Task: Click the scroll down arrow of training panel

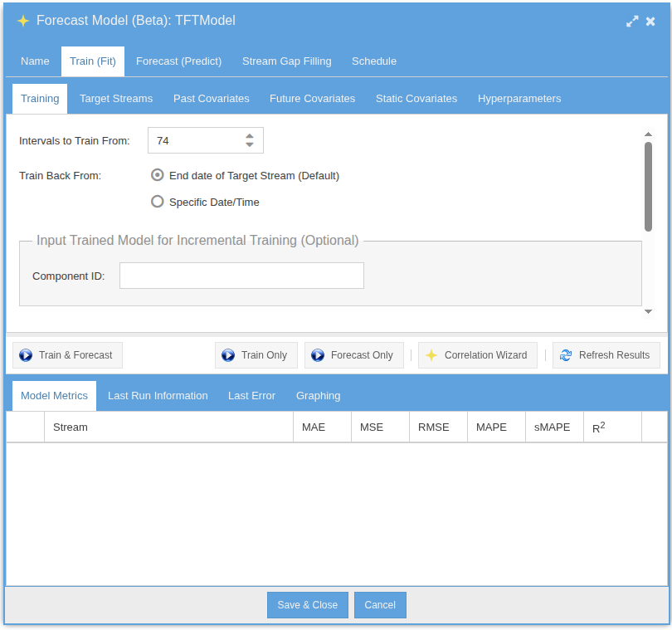Action: pos(648,312)
